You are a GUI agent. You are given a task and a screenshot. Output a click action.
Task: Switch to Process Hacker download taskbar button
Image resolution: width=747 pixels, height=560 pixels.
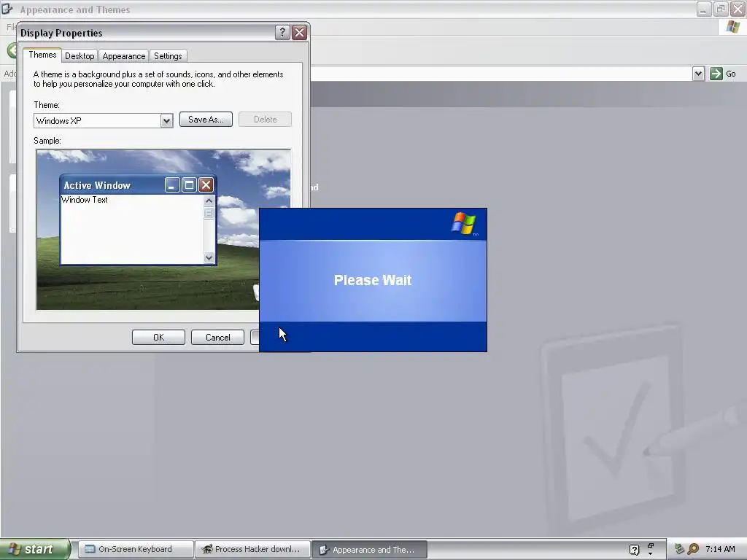coord(253,549)
